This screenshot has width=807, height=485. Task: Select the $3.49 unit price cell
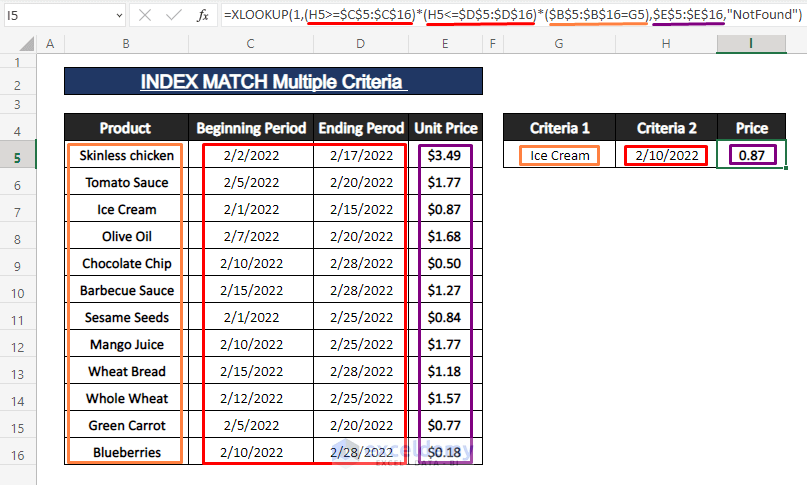click(446, 155)
